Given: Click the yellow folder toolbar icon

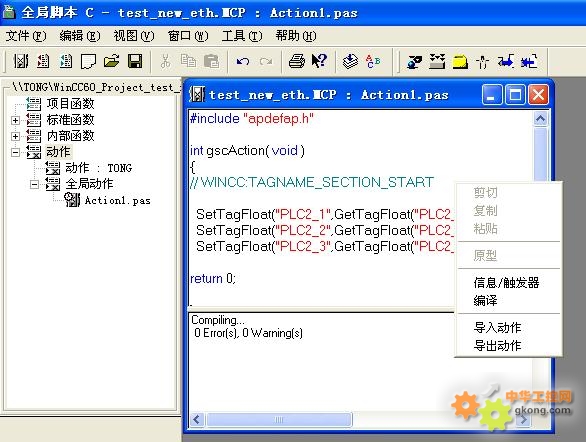Looking at the screenshot, I should [x=460, y=61].
